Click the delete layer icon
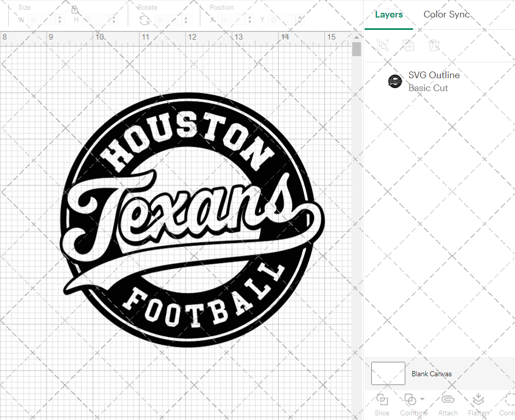 (x=435, y=45)
